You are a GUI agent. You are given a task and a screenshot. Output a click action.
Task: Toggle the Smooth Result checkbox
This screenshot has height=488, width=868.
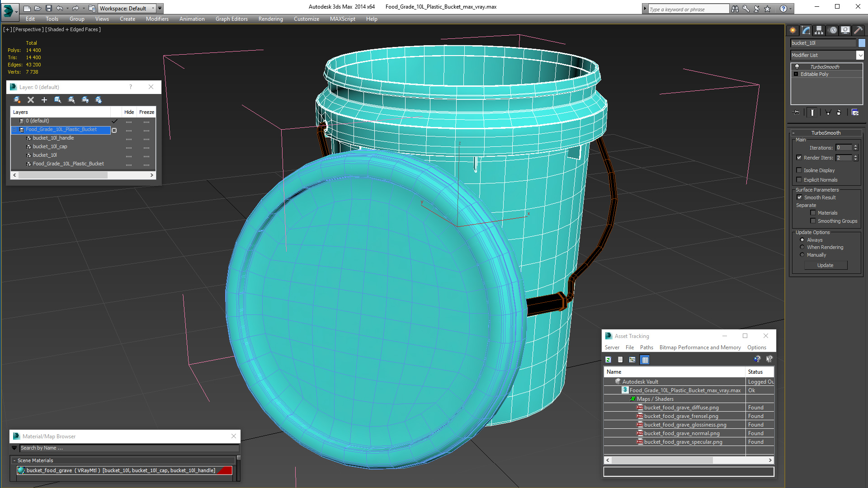(799, 197)
